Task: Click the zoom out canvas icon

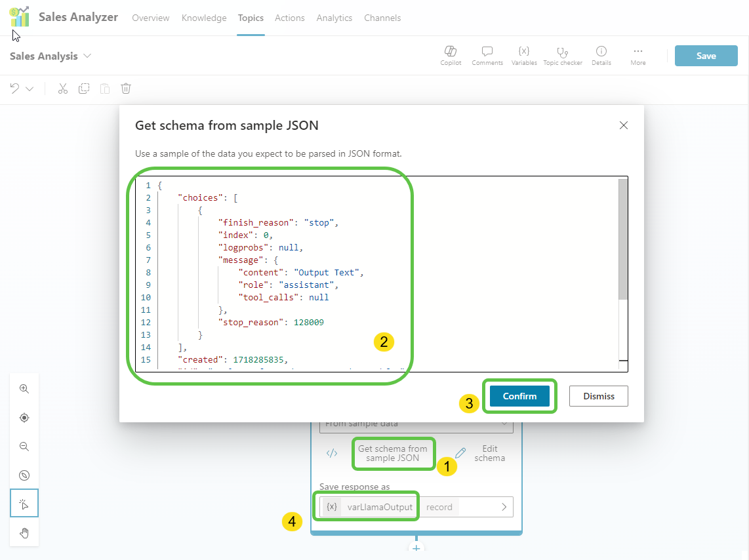Action: (x=24, y=447)
